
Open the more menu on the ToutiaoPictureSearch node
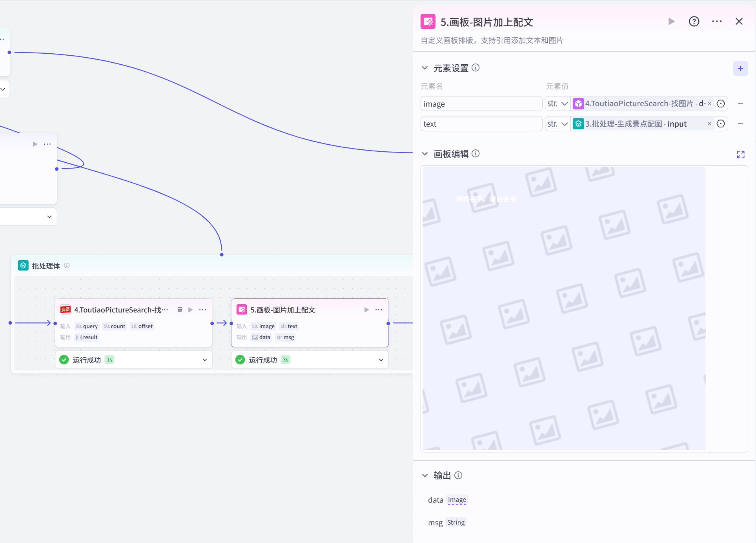click(x=202, y=310)
